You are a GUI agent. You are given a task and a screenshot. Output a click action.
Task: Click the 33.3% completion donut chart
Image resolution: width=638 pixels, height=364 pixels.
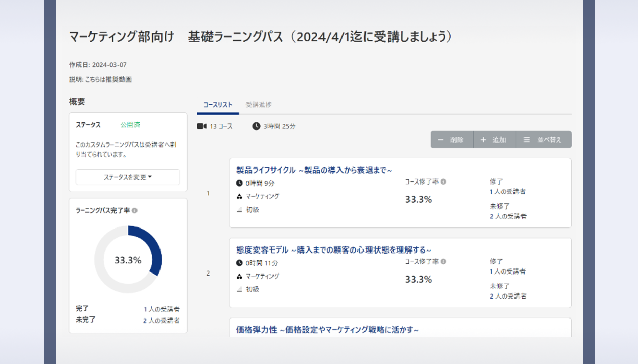pos(128,260)
